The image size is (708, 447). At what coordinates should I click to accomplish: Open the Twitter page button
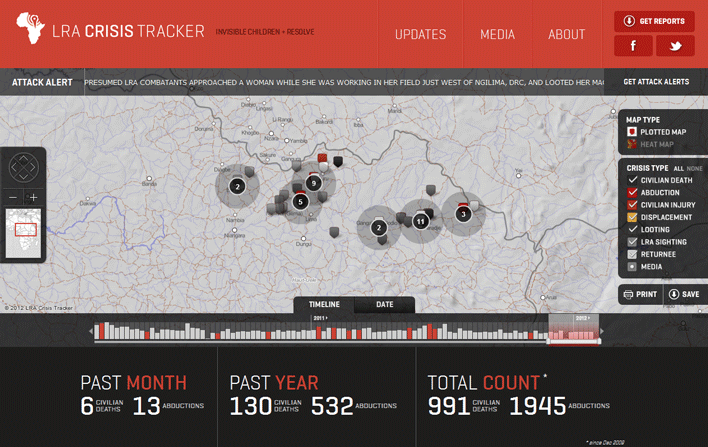(675, 46)
